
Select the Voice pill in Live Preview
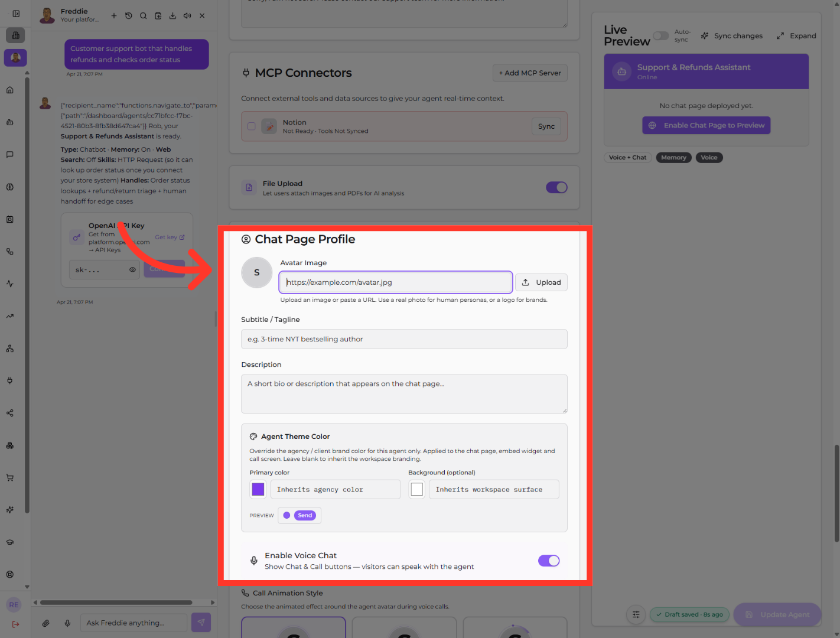(x=709, y=158)
